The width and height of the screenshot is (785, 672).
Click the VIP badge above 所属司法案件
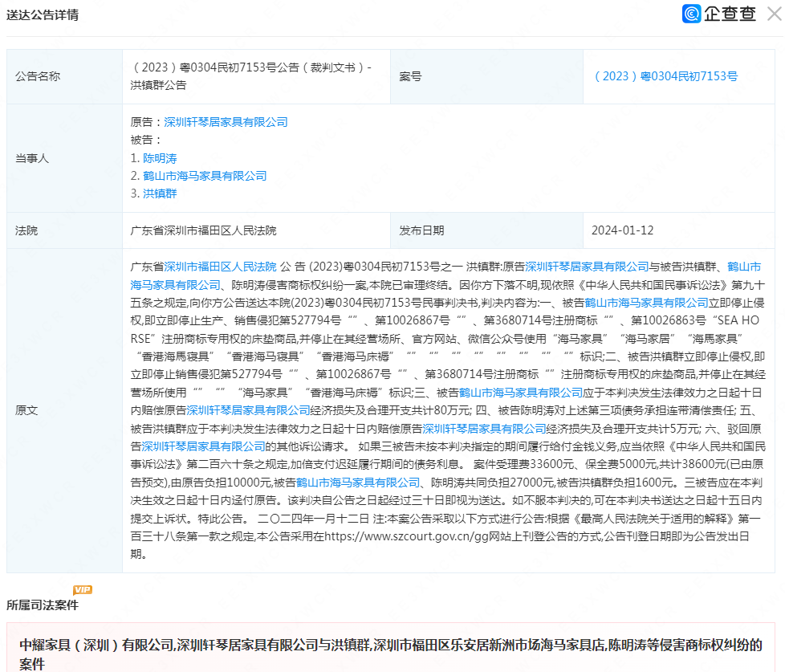[x=83, y=589]
